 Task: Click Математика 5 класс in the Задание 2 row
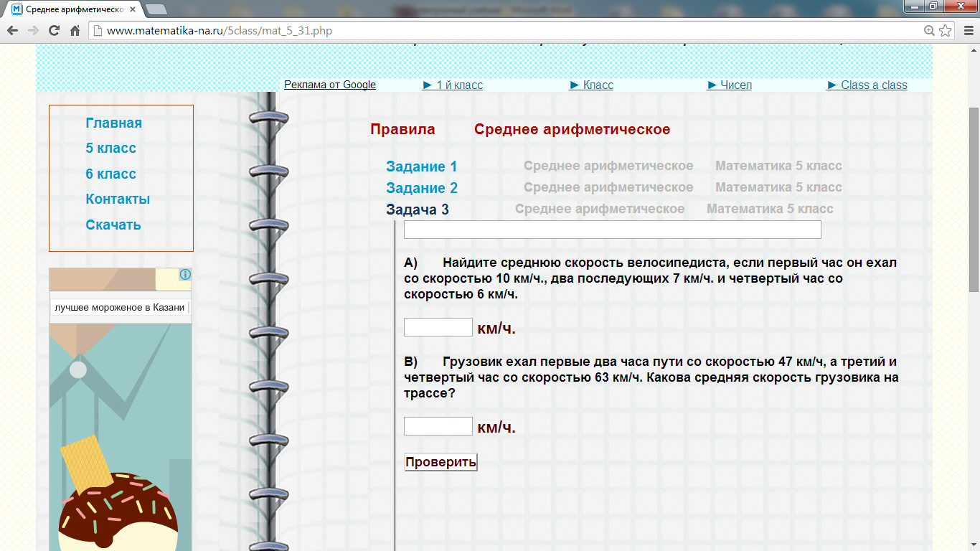778,188
